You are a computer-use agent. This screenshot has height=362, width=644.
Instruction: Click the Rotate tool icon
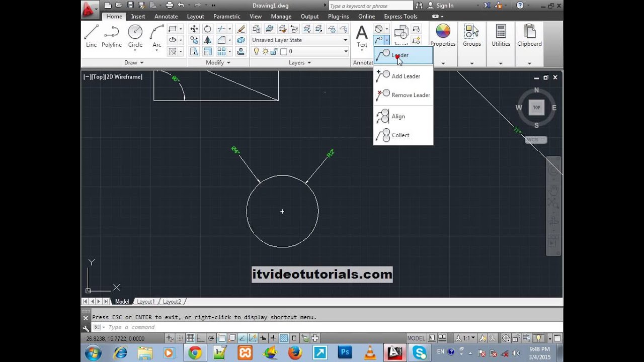click(208, 29)
